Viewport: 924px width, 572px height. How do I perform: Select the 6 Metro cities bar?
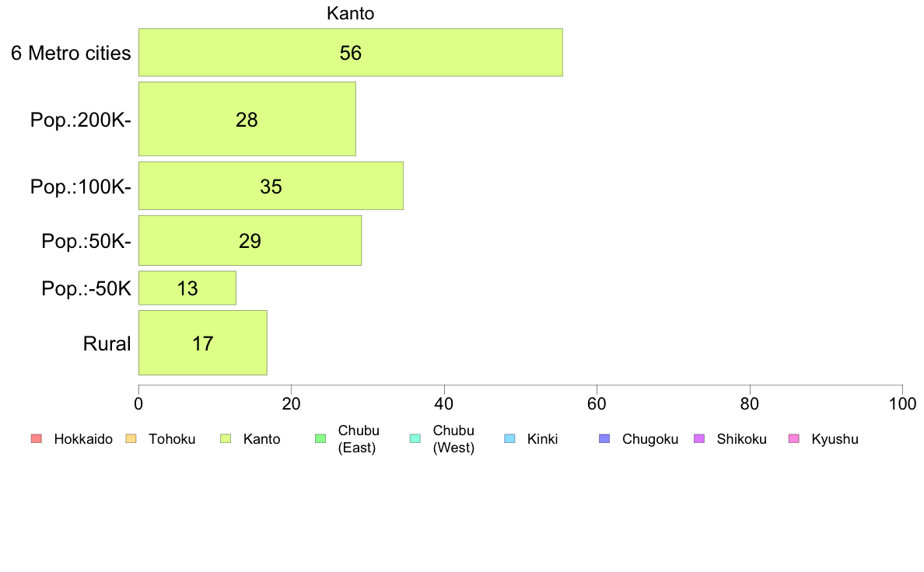click(x=351, y=52)
